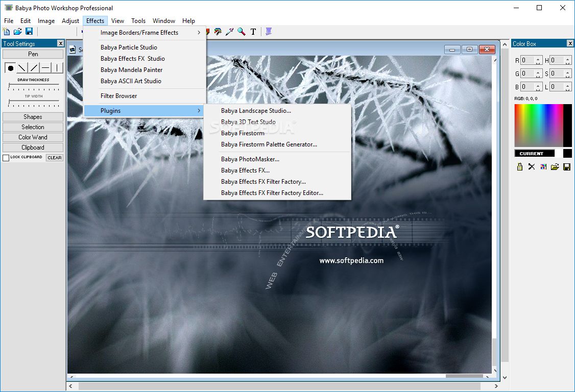
Task: Open the Image menu
Action: (x=46, y=21)
